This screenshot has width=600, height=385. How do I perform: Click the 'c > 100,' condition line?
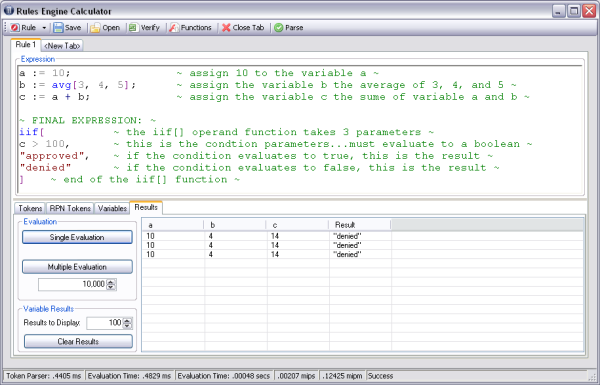pyautogui.click(x=44, y=144)
